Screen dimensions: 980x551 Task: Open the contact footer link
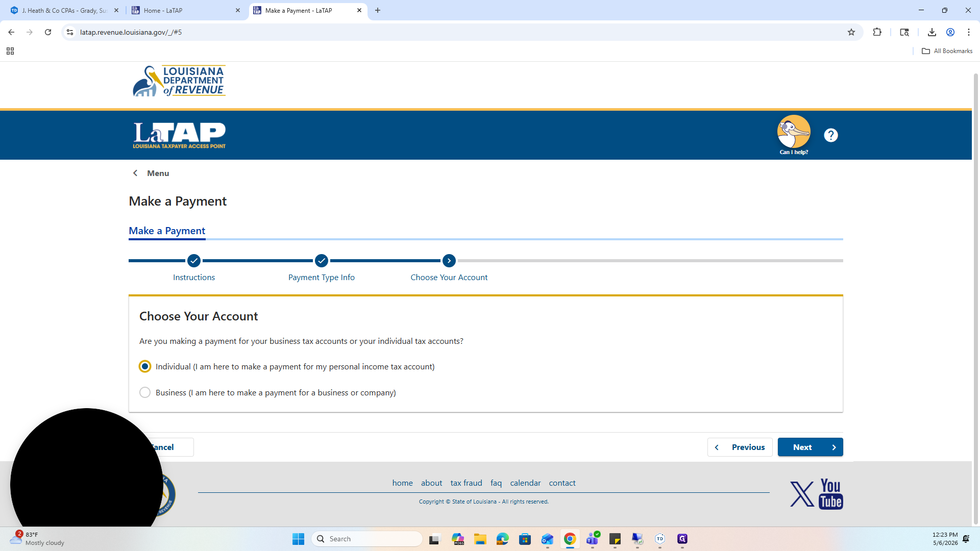tap(562, 483)
